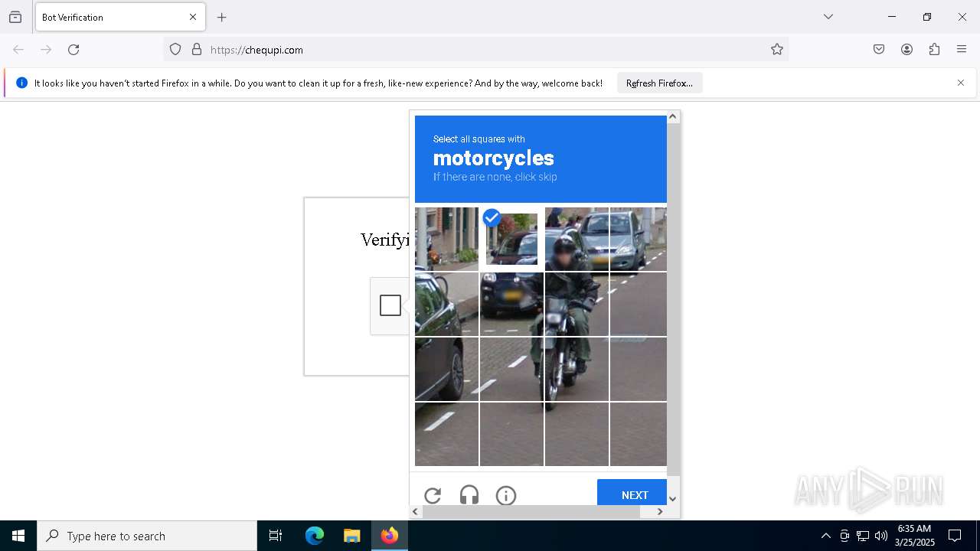Reload the captcha challenge image
The height and width of the screenshot is (551, 980).
click(433, 496)
